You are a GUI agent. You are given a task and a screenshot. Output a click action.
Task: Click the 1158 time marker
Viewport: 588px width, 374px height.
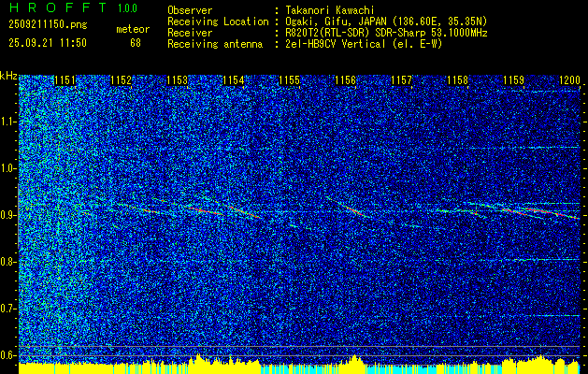(x=457, y=80)
